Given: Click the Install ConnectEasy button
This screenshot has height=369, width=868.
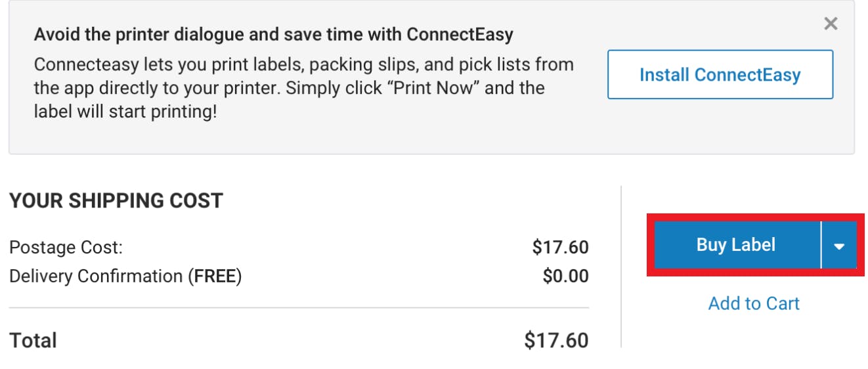Looking at the screenshot, I should click(x=720, y=75).
